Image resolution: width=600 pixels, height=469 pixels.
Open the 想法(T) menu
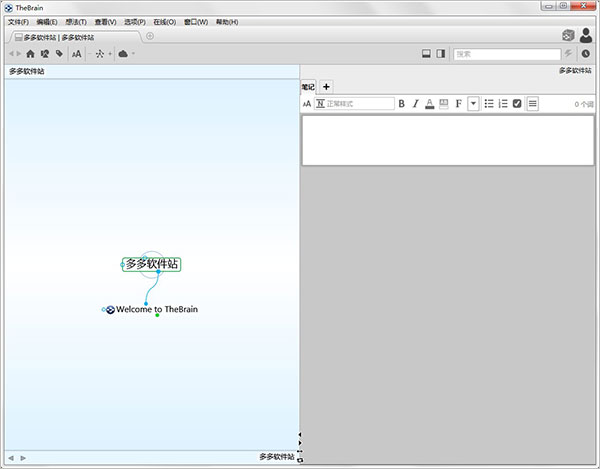[76, 22]
